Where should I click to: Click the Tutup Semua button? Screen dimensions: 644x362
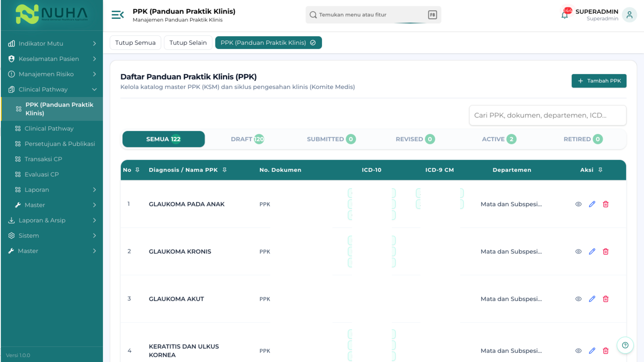point(135,43)
